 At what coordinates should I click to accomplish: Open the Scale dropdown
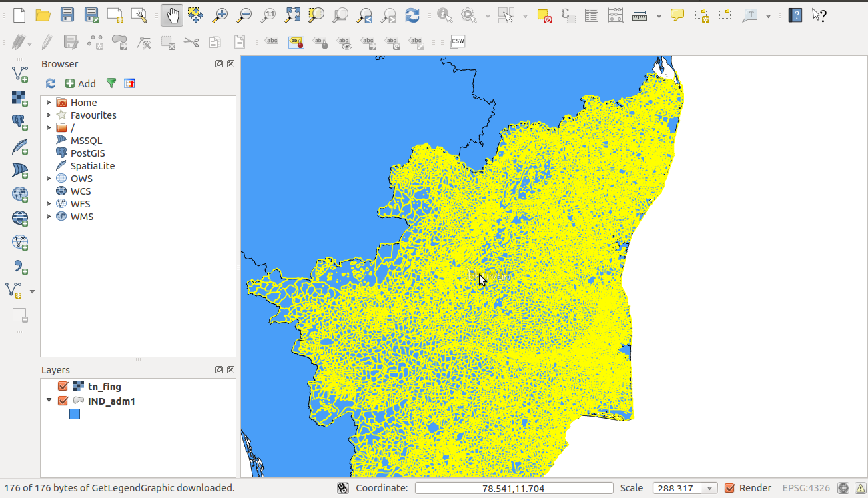point(710,488)
